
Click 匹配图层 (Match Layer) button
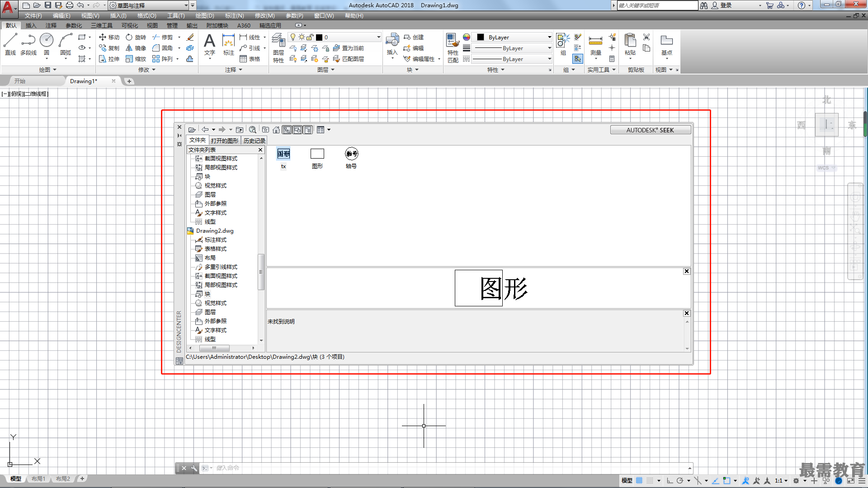click(x=348, y=59)
